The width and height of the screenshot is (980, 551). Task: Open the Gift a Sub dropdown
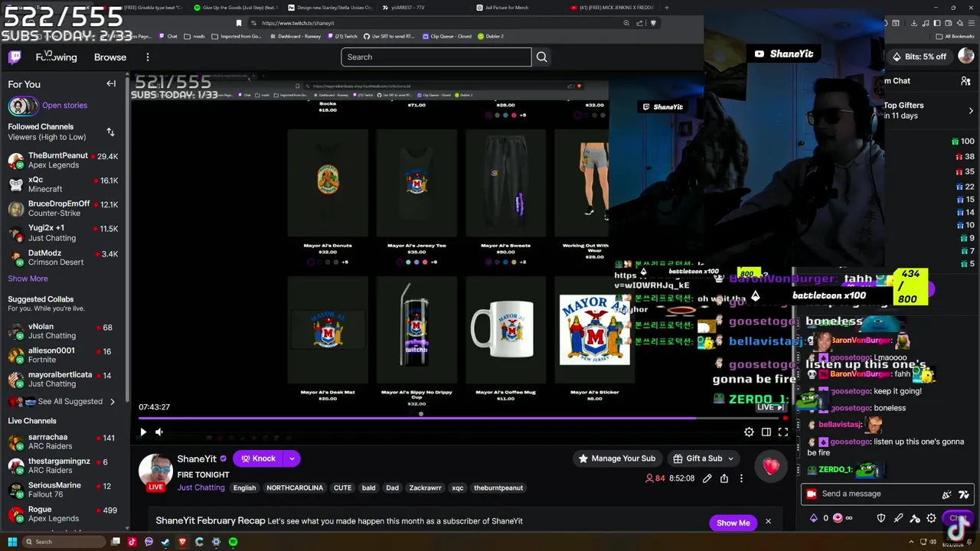(703, 458)
